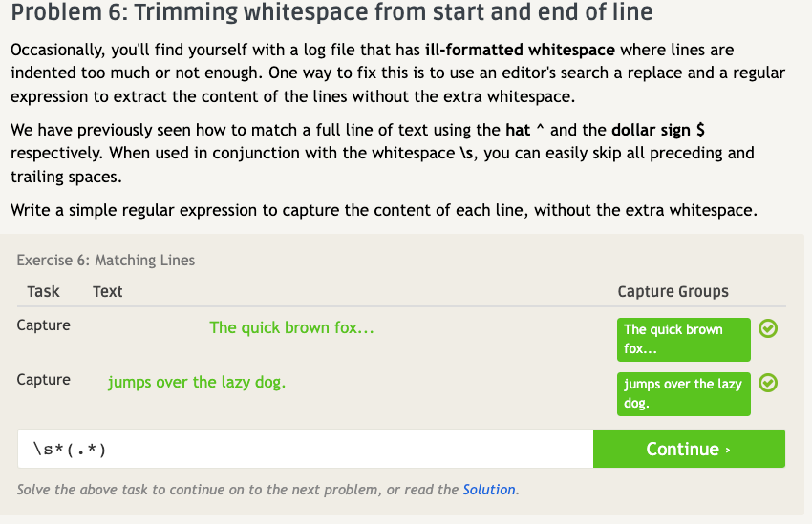Click the italic 'Solve the above task' hint text
This screenshot has width=812, height=524.
click(237, 490)
